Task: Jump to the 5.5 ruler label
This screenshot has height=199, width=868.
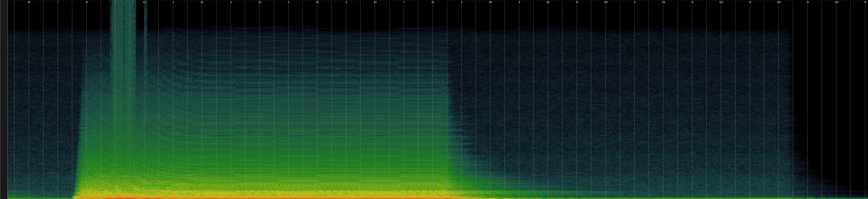Action: click(317, 2)
